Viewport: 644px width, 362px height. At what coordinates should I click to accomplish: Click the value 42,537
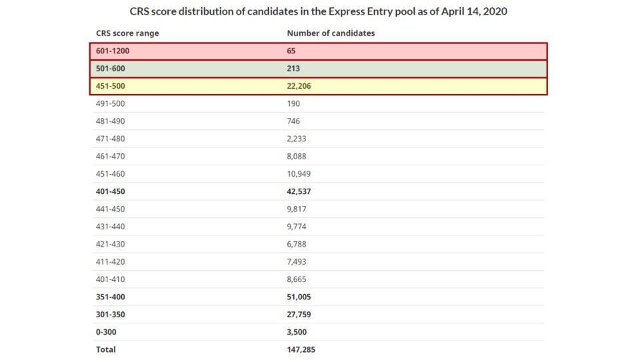coord(299,191)
